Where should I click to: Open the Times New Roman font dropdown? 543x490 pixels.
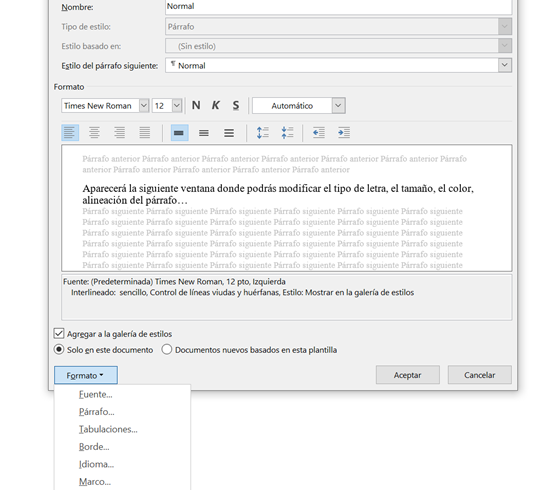pyautogui.click(x=144, y=105)
